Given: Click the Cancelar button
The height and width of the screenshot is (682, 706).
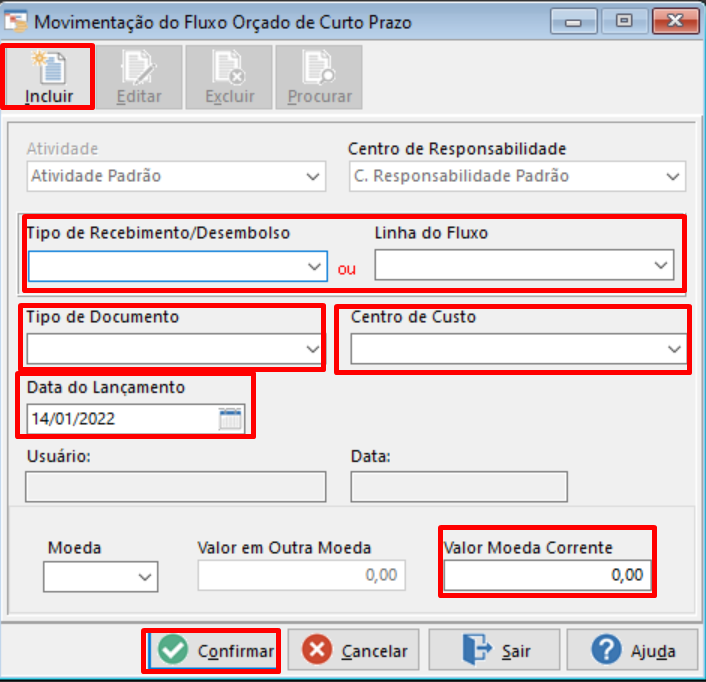Looking at the screenshot, I should click(353, 650).
